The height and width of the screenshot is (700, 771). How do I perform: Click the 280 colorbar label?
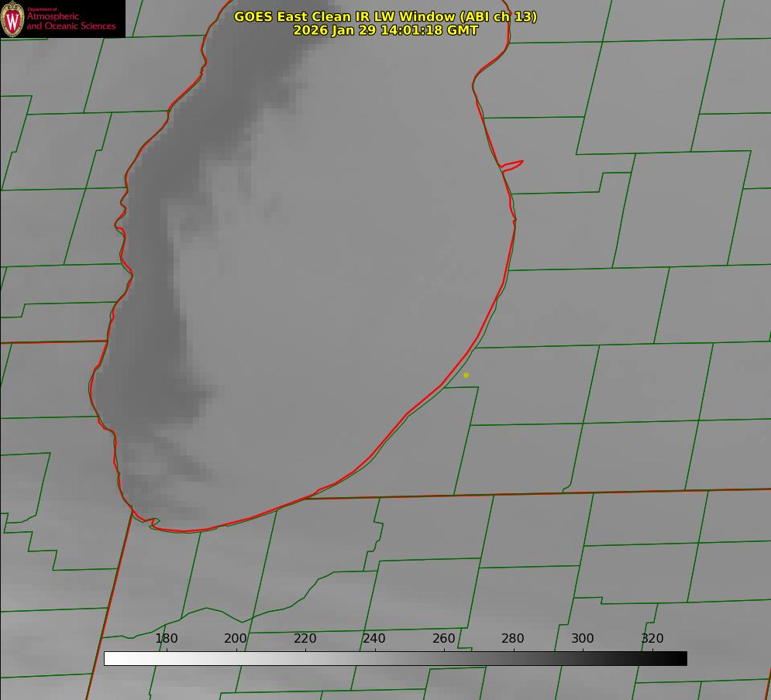coord(513,638)
